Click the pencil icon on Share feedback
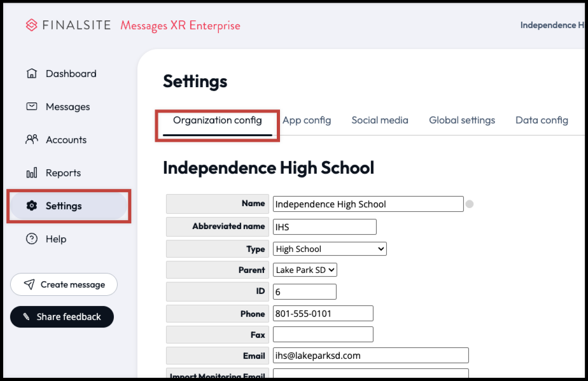This screenshot has width=588, height=381. pos(25,316)
